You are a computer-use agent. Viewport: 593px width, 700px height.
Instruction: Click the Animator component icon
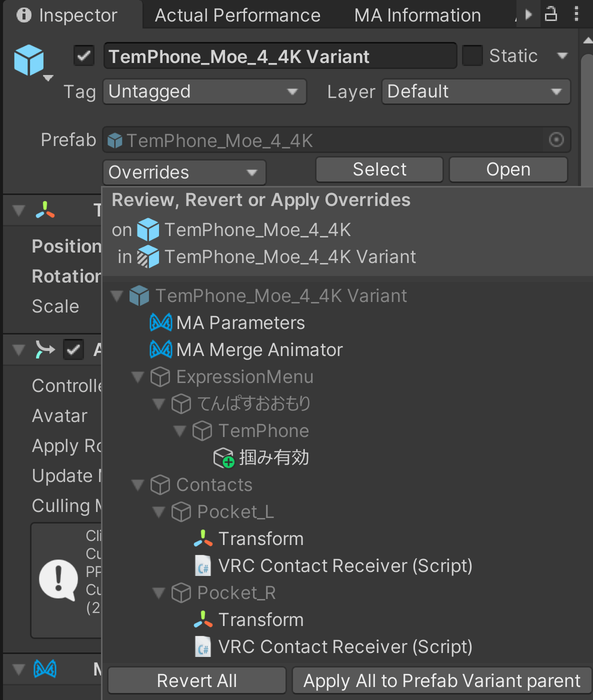pyautogui.click(x=45, y=349)
